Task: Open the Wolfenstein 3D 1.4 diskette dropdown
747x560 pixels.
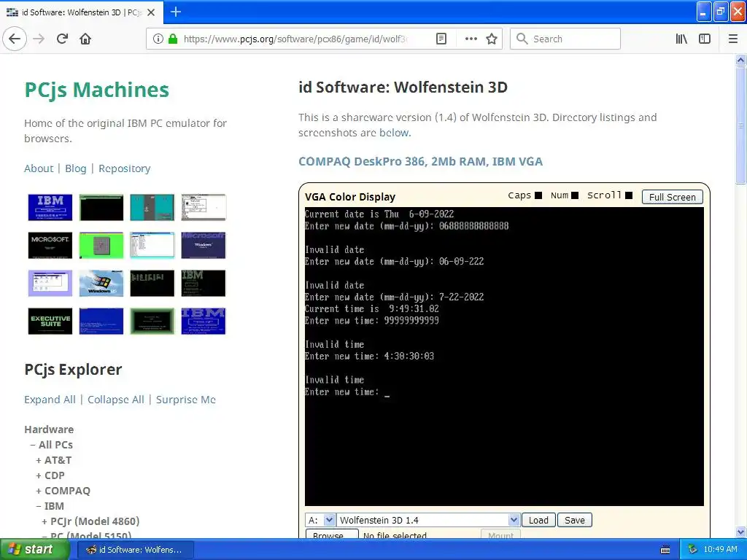Action: (x=428, y=520)
